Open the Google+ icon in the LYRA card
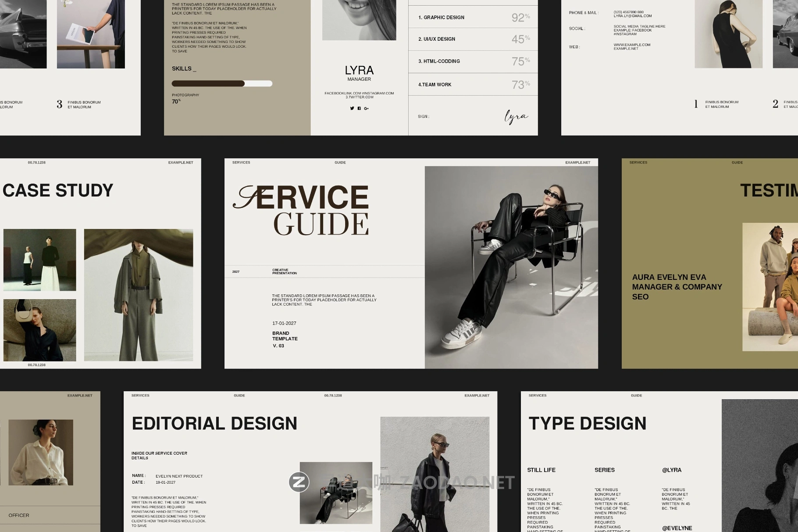 (x=367, y=108)
